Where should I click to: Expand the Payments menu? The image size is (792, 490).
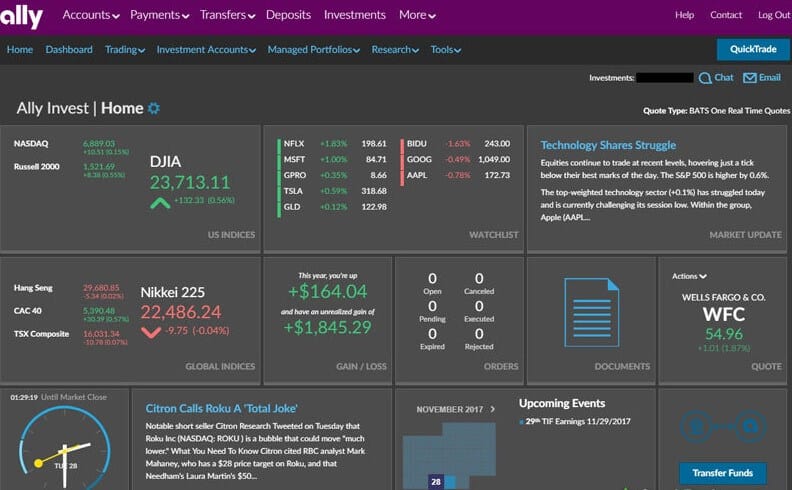[x=160, y=15]
